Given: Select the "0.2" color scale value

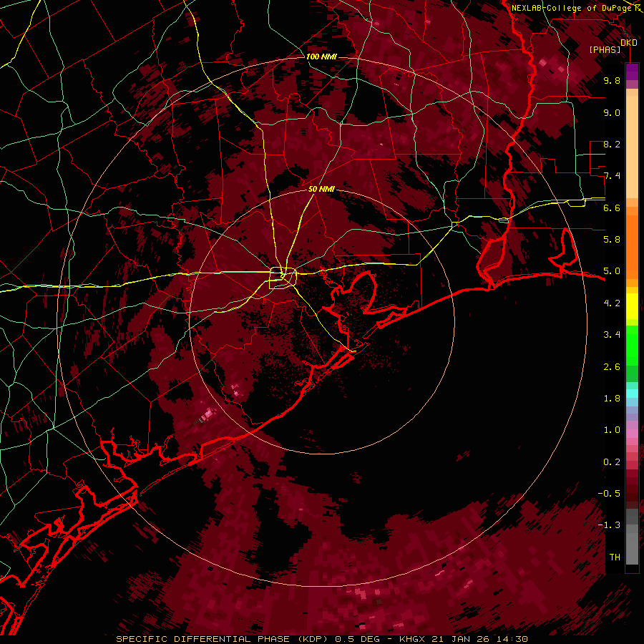Looking at the screenshot, I should point(612,462).
